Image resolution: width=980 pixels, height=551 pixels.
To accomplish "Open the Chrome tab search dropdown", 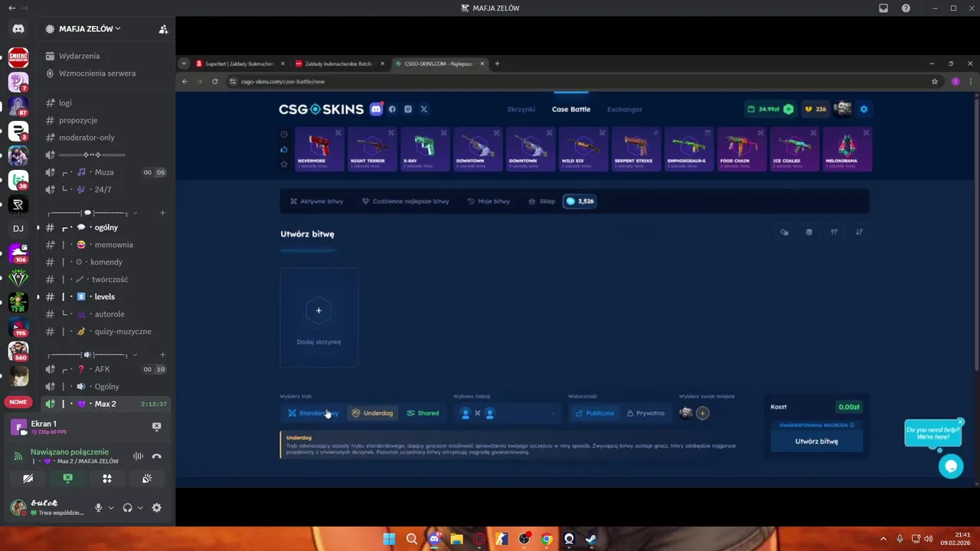I will (x=184, y=64).
